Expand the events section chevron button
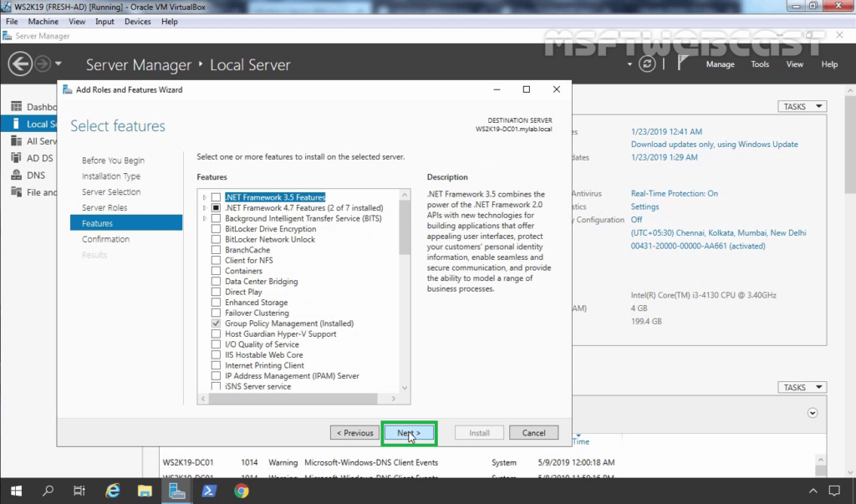Image resolution: width=856 pixels, height=504 pixels. [813, 413]
